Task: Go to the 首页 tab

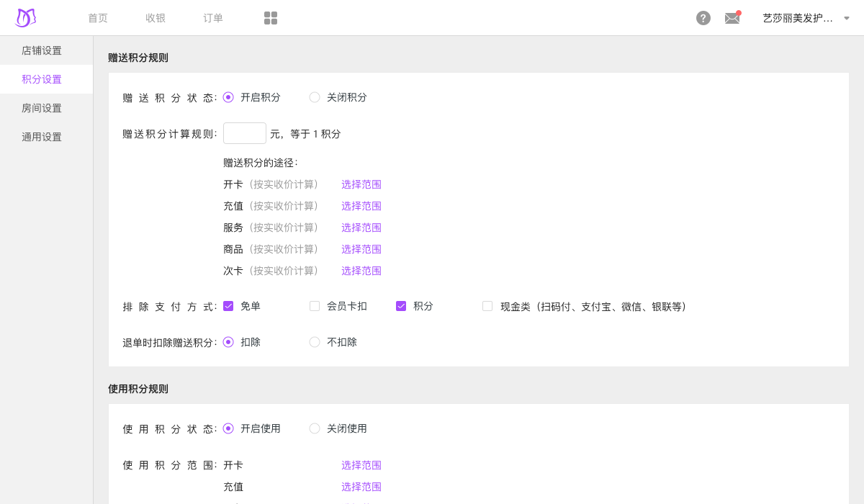Action: (x=98, y=18)
